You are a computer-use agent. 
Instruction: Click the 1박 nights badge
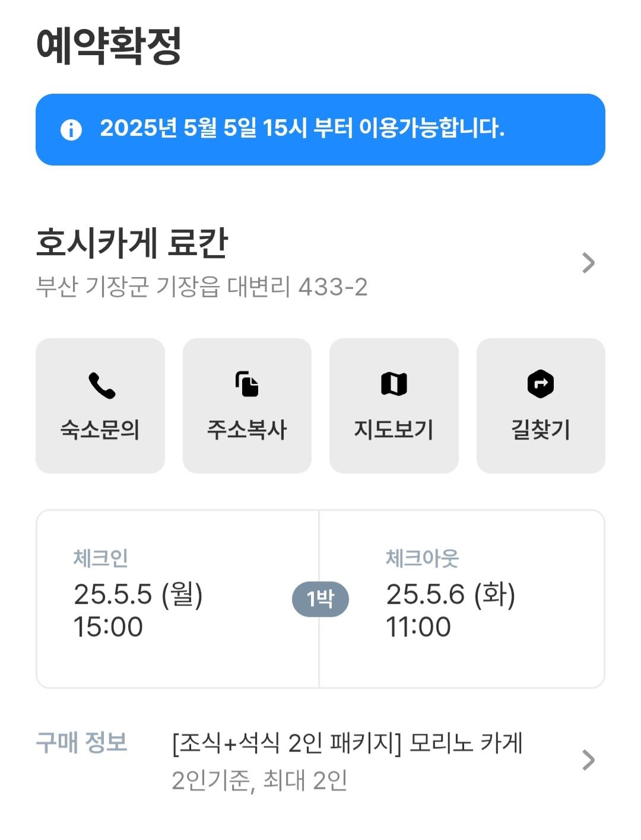point(320,599)
